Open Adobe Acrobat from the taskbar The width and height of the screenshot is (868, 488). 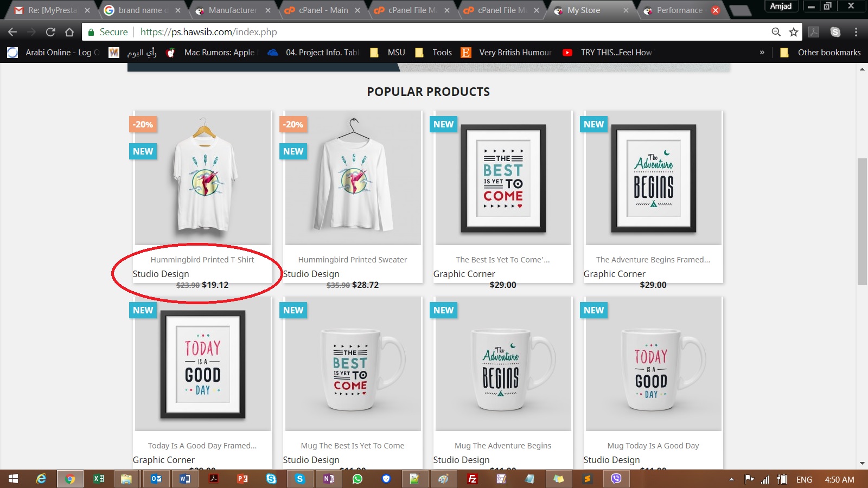coord(214,479)
